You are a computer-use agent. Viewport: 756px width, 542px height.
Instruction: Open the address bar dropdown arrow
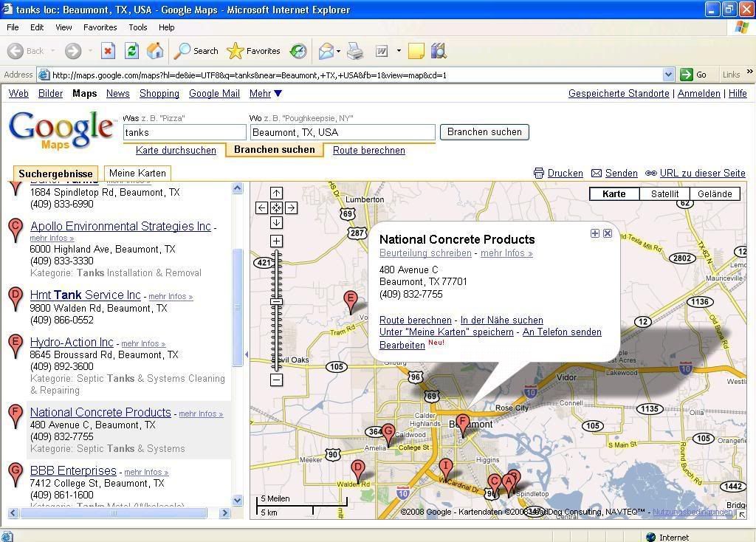[668, 75]
